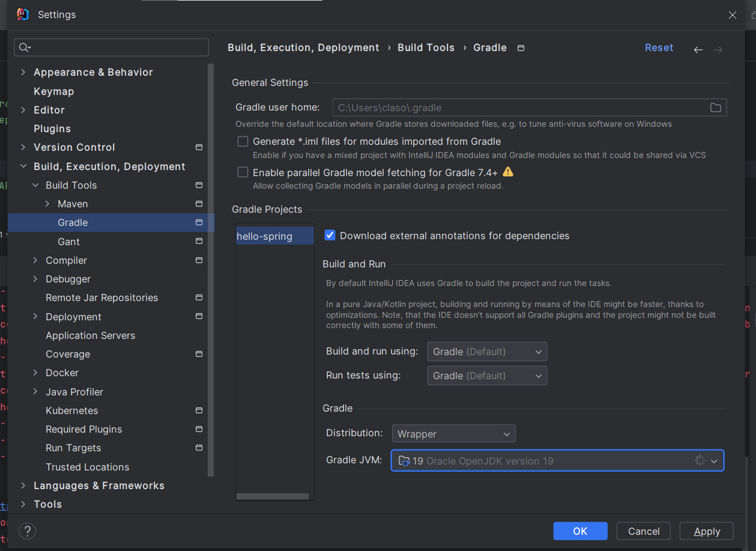Click the project icon beside Deployment
This screenshot has height=551, width=756.
(x=199, y=317)
